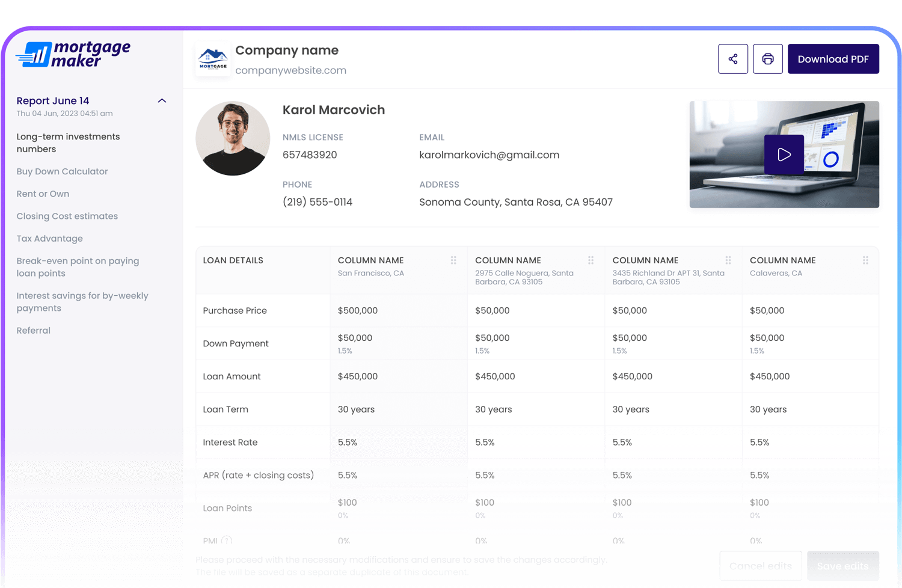The width and height of the screenshot is (902, 588).
Task: Select Tax Advantage in the sidebar
Action: (x=49, y=239)
